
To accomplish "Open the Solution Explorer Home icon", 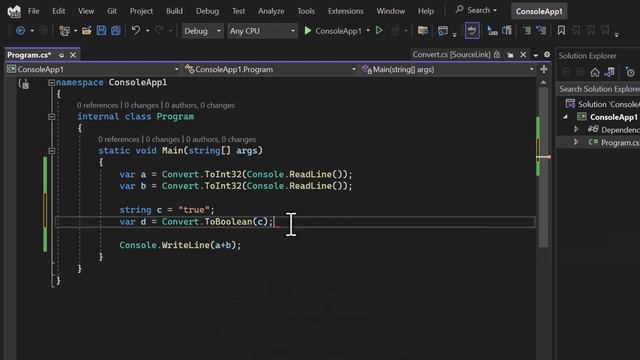I will pos(595,73).
